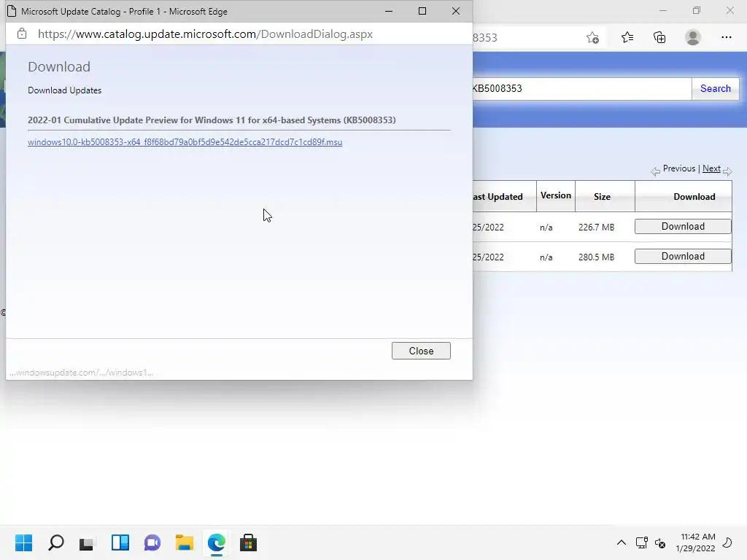747x560 pixels.
Task: Open the kb5008353 .msu download link
Action: 185,142
